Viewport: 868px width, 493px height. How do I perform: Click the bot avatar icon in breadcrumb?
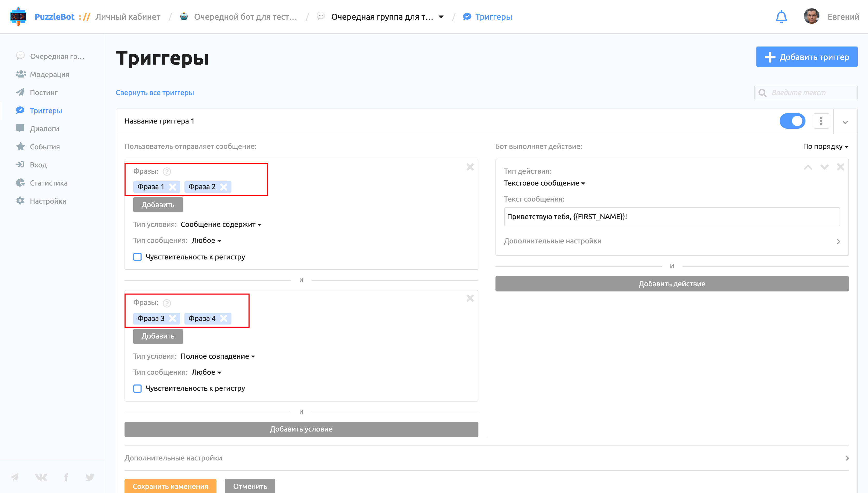point(184,16)
